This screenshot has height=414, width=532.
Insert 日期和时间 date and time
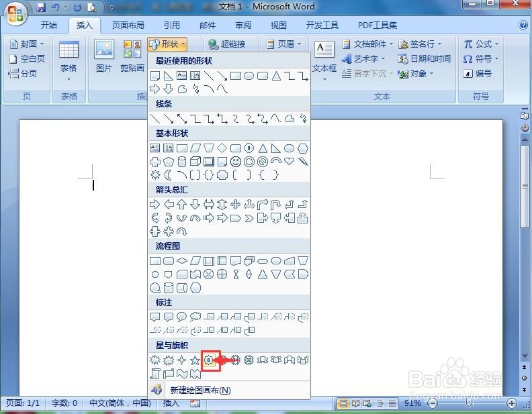coord(424,59)
